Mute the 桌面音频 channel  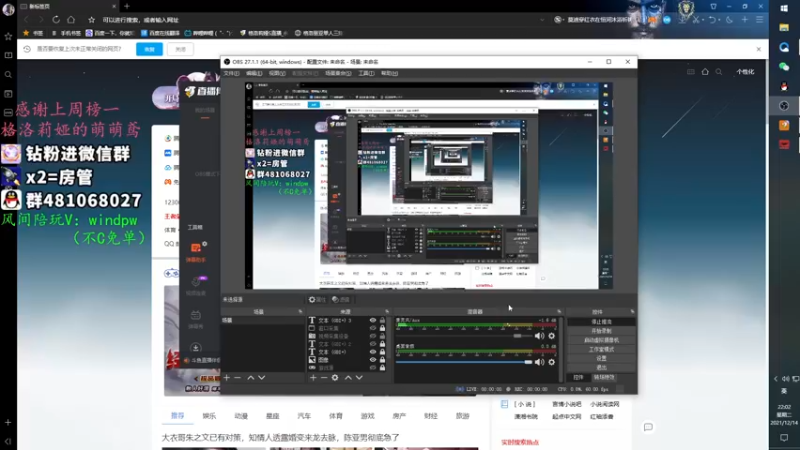click(539, 362)
